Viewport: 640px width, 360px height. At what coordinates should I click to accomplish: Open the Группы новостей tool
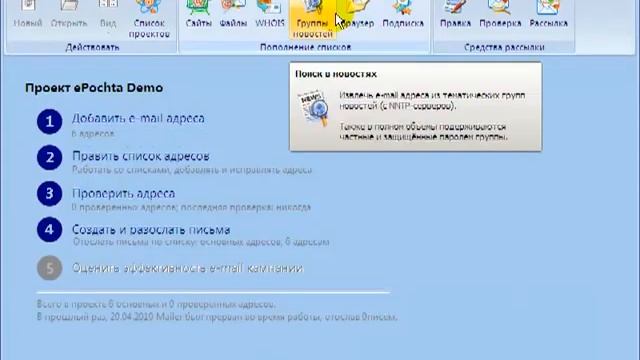point(312,20)
